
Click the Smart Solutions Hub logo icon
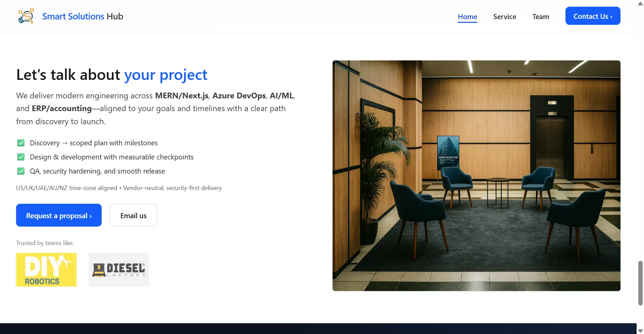pos(26,15)
